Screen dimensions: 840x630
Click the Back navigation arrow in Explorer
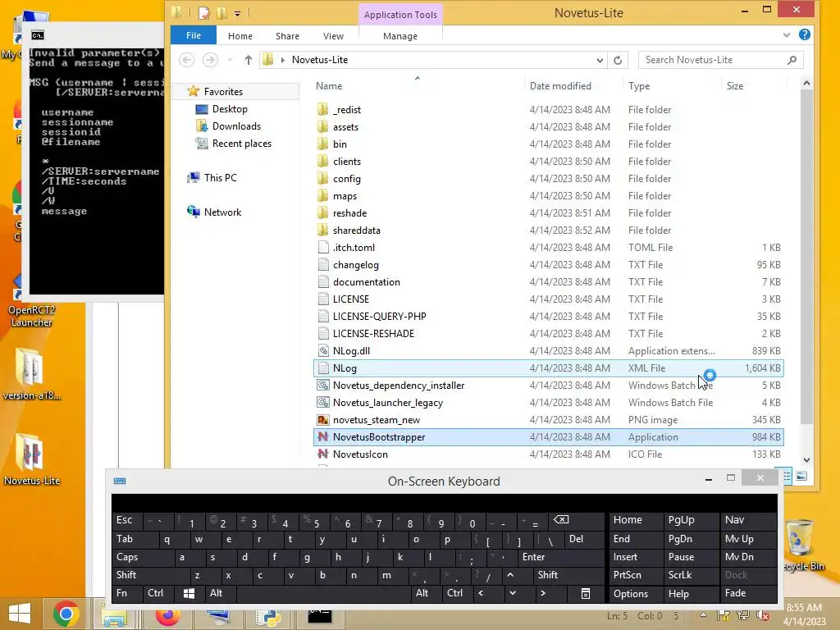point(186,60)
